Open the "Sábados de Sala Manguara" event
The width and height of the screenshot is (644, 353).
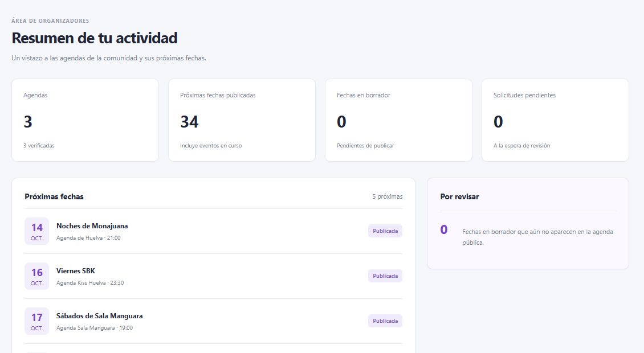pyautogui.click(x=99, y=316)
